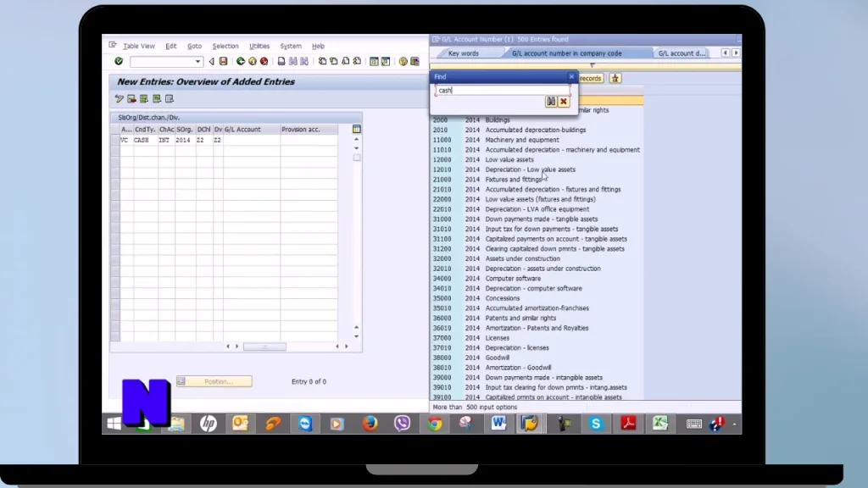Open the System menu

[x=291, y=46]
